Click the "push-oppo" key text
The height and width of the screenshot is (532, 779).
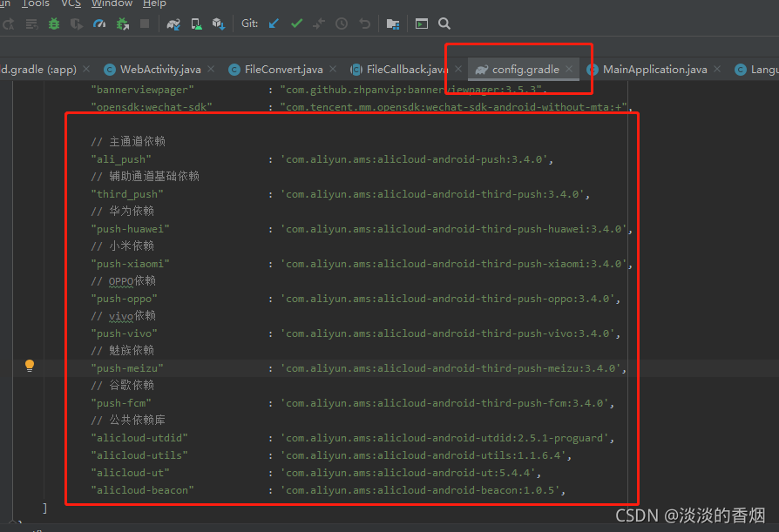point(125,299)
